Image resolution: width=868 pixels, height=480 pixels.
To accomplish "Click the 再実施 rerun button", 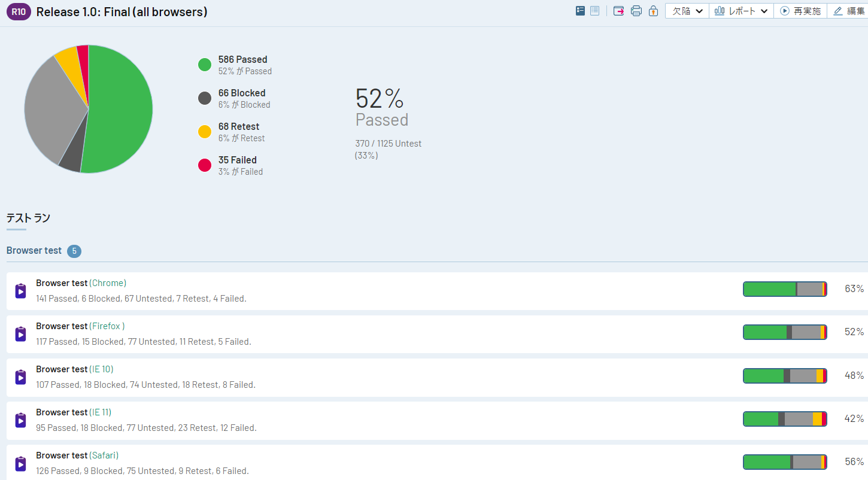I will pos(800,11).
